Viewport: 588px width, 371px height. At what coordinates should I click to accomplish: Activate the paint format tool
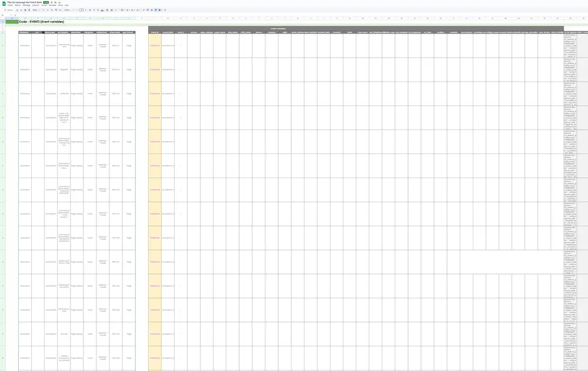pyautogui.click(x=29, y=10)
